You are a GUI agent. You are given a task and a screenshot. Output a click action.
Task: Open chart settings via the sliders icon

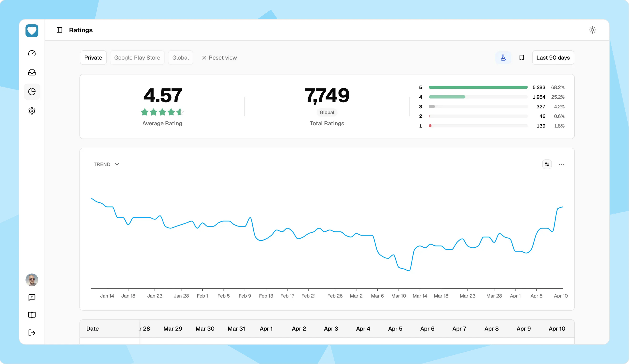point(547,164)
